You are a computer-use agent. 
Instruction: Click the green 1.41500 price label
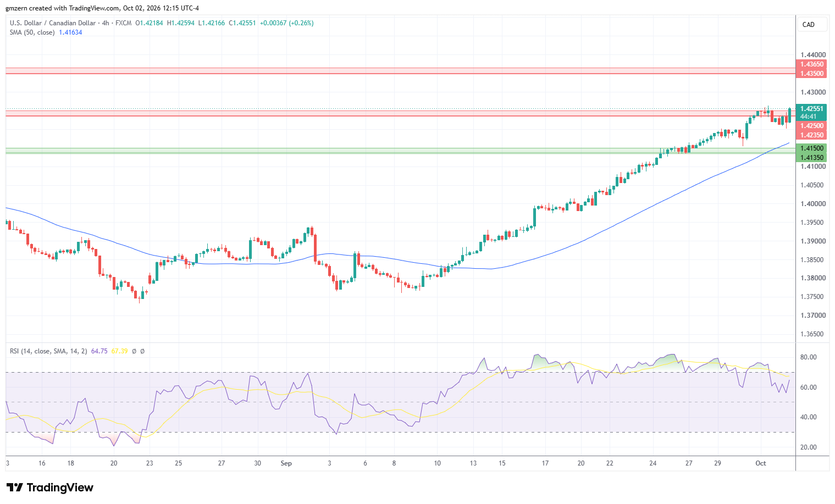(811, 148)
